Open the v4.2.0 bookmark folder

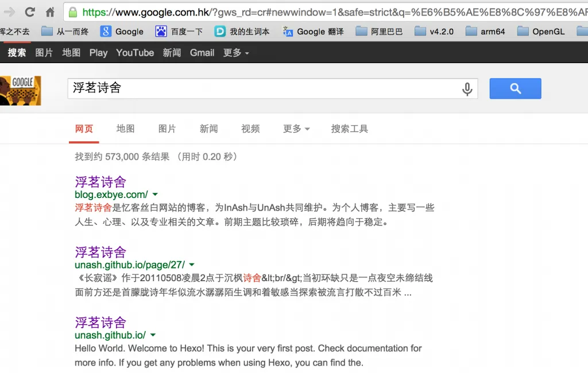coord(434,31)
